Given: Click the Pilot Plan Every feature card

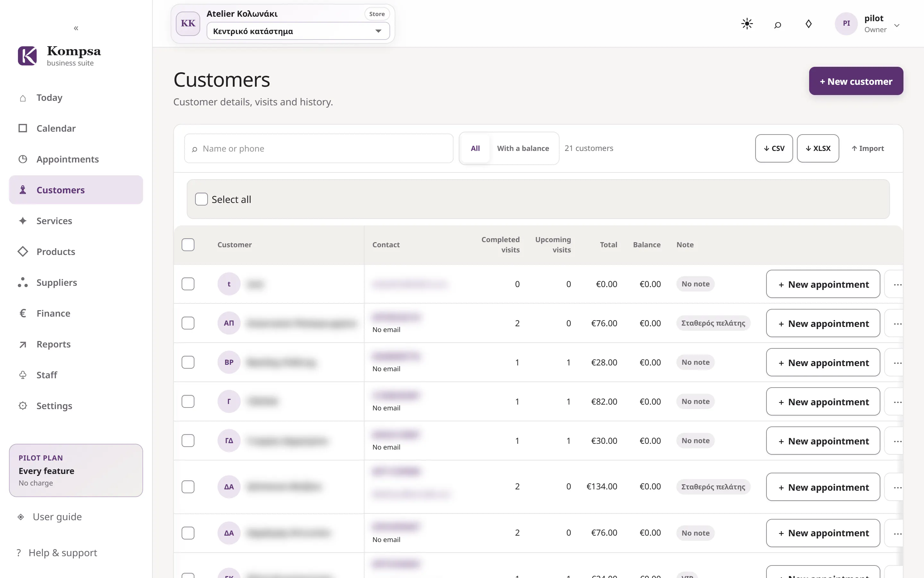Looking at the screenshot, I should point(76,470).
